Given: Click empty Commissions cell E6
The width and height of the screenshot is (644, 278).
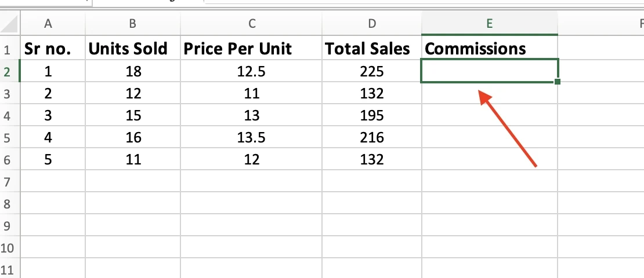Looking at the screenshot, I should 489,159.
